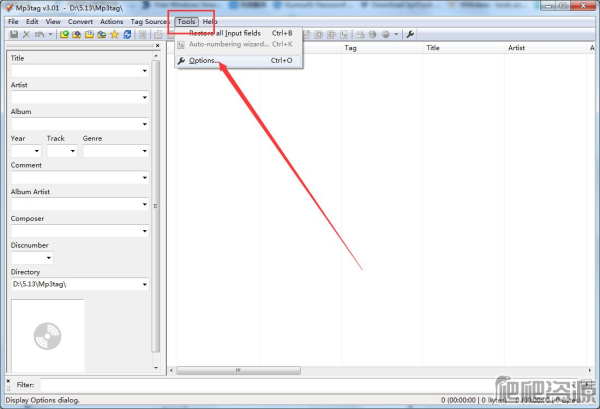Open the Convert menu
The image size is (600, 409).
click(x=80, y=21)
